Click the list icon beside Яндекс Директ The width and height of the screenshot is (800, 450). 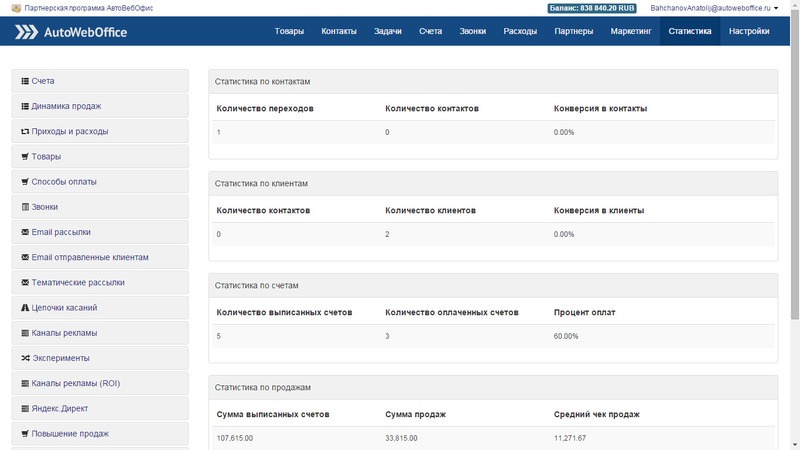tap(25, 409)
